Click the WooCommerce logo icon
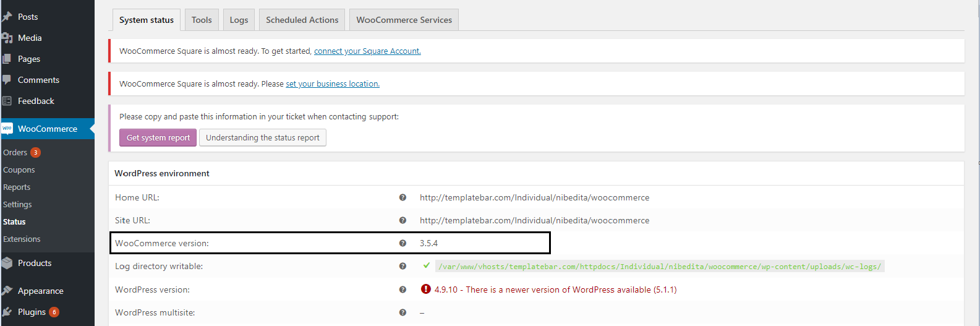This screenshot has width=980, height=326. click(7, 129)
